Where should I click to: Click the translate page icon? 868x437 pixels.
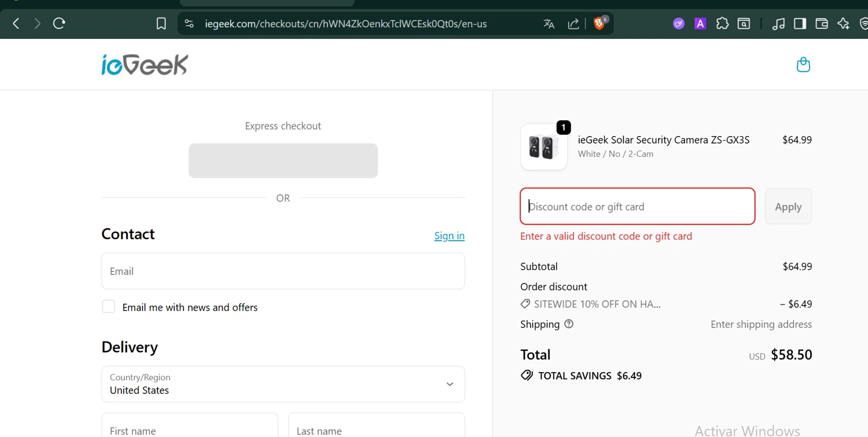(x=549, y=24)
